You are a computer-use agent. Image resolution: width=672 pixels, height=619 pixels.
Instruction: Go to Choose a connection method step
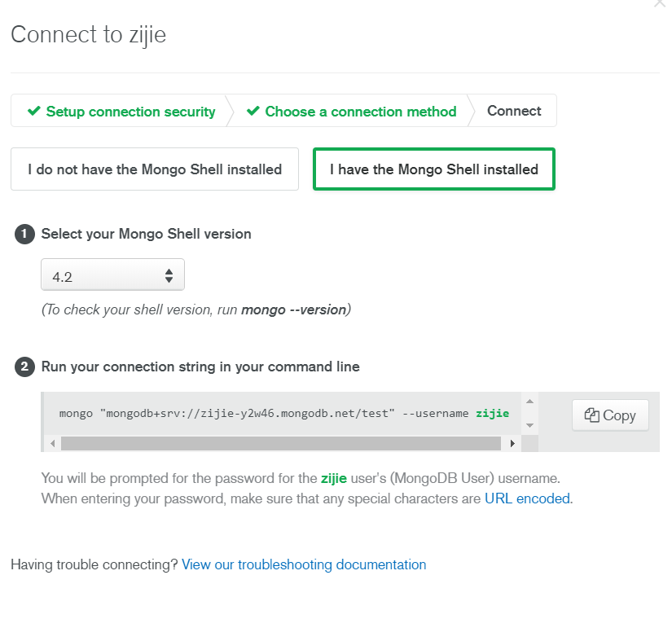click(351, 111)
